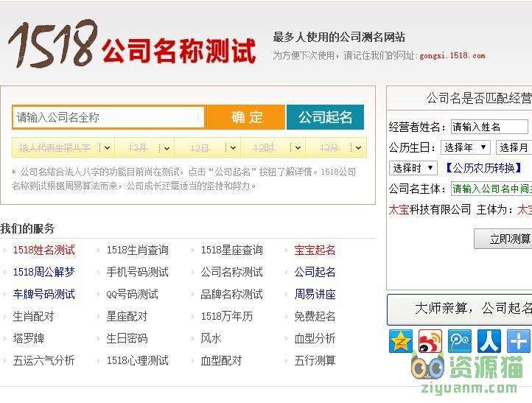
Task: Open the 五运六气分析 link
Action: tap(43, 360)
